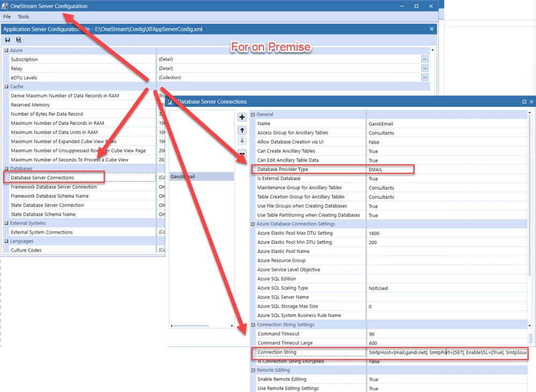
Task: Click Azure Elastic Pool Min DTU value 200
Action: coord(372,242)
